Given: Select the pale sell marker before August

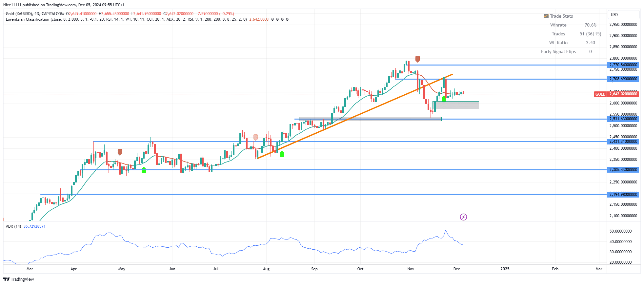Looking at the screenshot, I should [255, 137].
